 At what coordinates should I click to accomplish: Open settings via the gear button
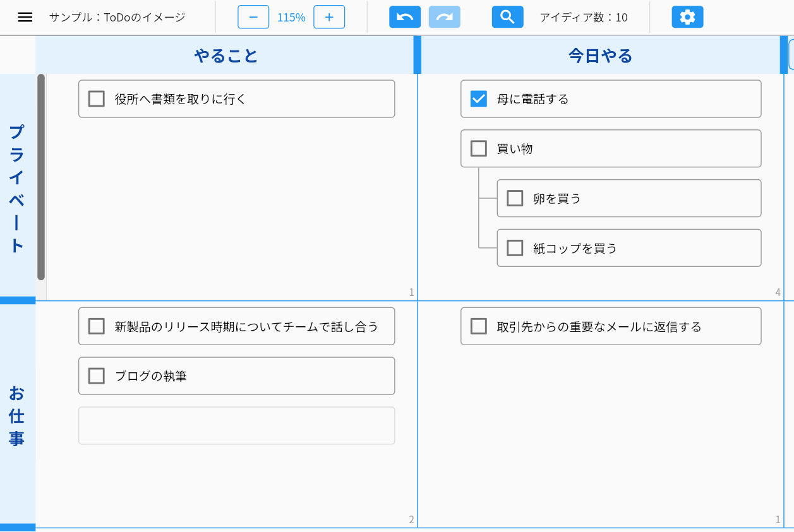(x=687, y=17)
